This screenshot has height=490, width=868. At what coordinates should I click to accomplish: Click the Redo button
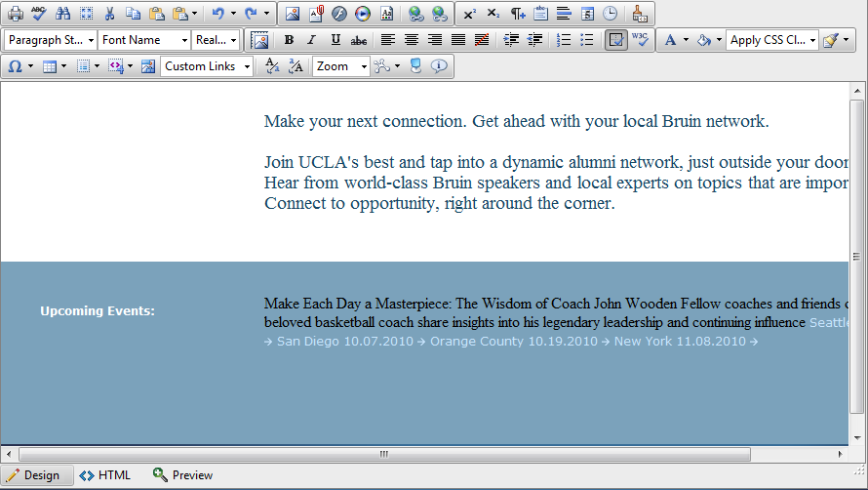(x=251, y=14)
